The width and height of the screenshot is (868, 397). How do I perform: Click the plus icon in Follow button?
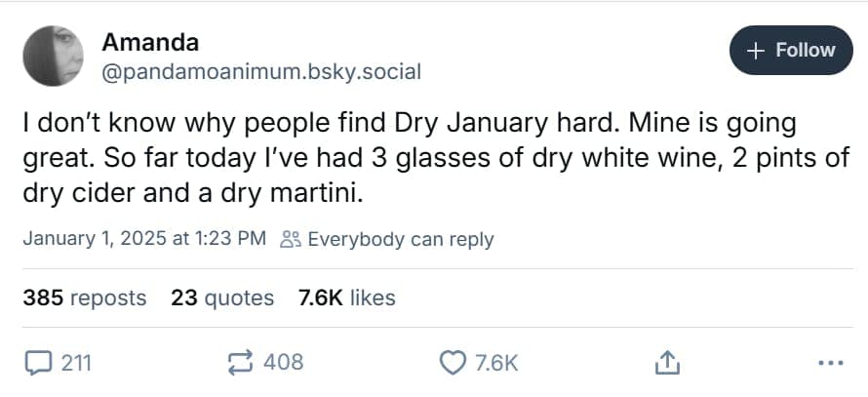coord(755,51)
